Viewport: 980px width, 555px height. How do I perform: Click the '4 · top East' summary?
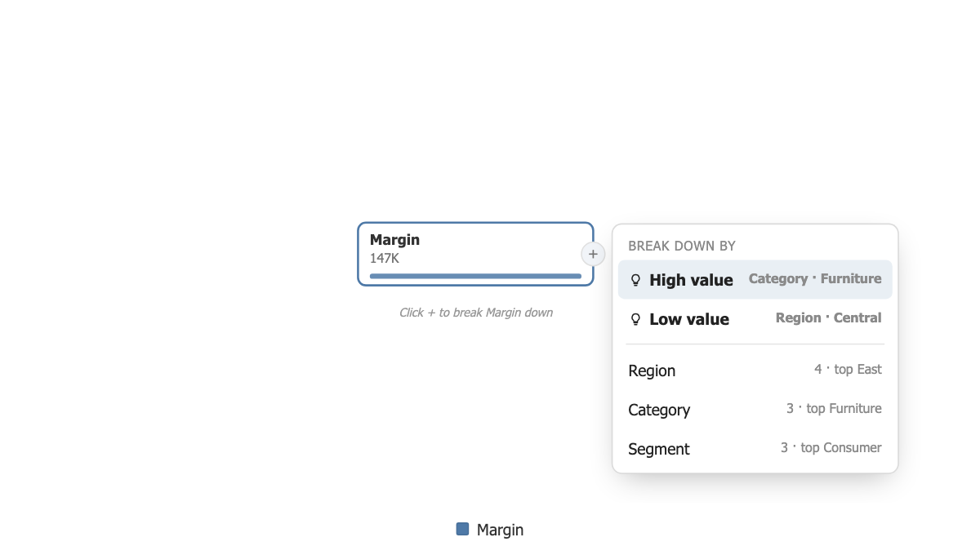click(848, 370)
